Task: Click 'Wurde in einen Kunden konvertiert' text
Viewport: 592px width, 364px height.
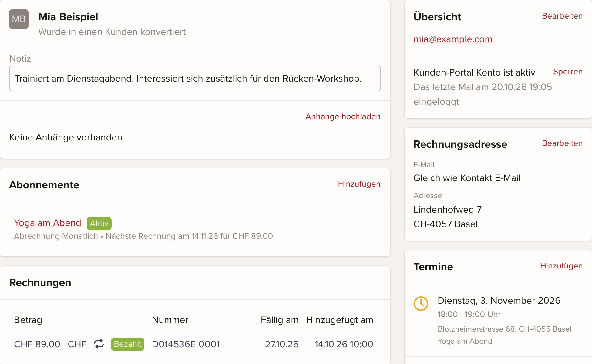Action: coord(112,32)
